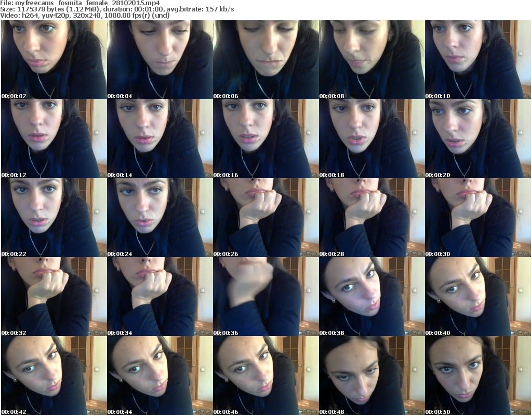Choose the thumbnail timestamped 00:00:38

click(372, 297)
